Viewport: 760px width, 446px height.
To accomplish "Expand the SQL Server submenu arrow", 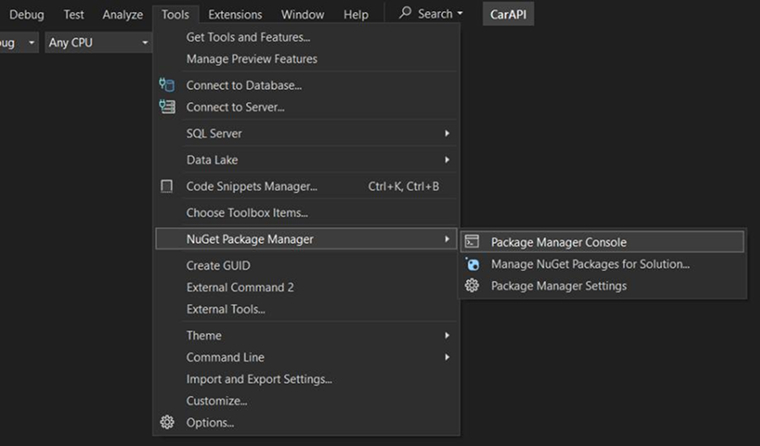I will tap(447, 133).
